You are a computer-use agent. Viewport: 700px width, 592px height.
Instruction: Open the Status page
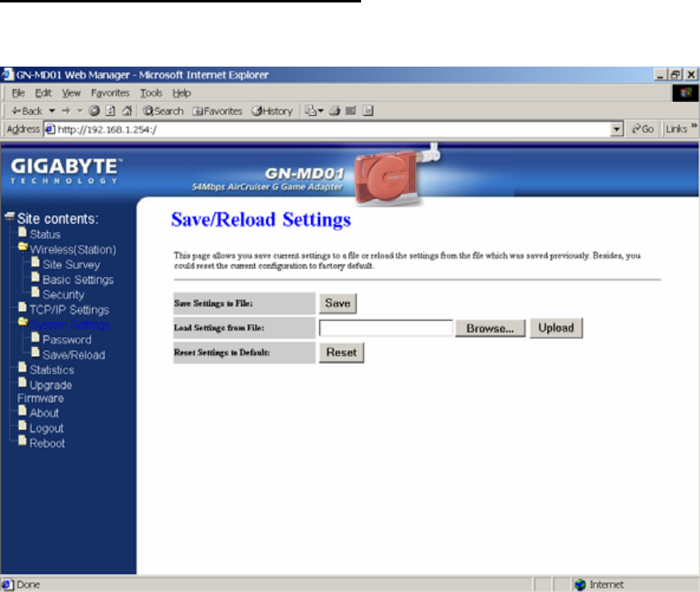click(x=45, y=234)
